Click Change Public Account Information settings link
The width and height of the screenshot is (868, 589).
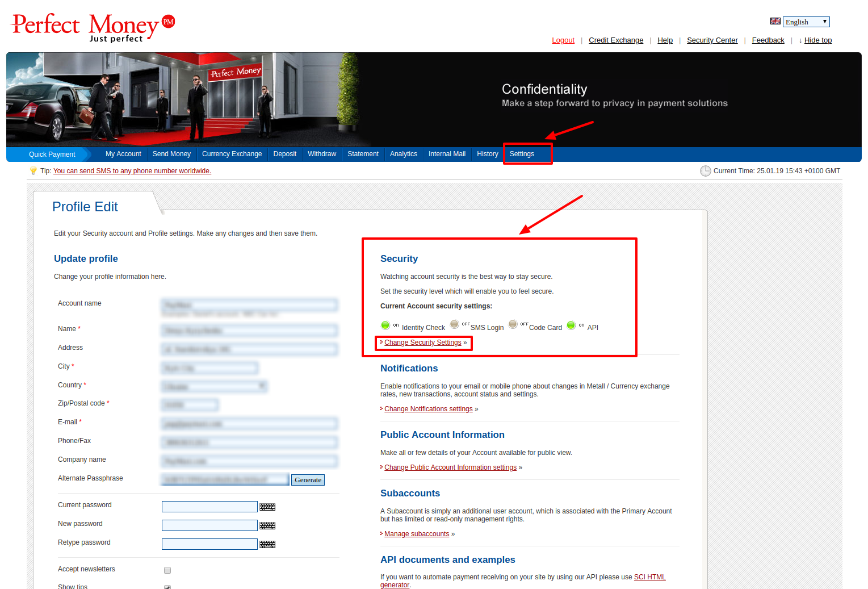point(451,467)
